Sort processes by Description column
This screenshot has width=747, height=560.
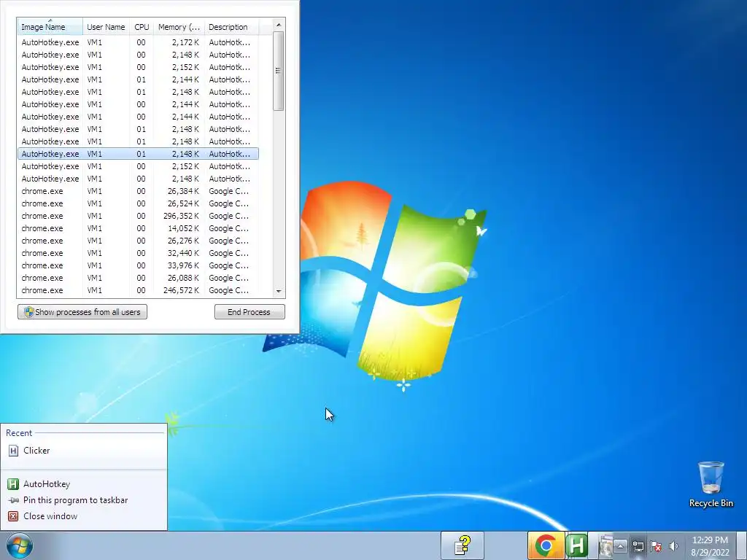pyautogui.click(x=231, y=27)
